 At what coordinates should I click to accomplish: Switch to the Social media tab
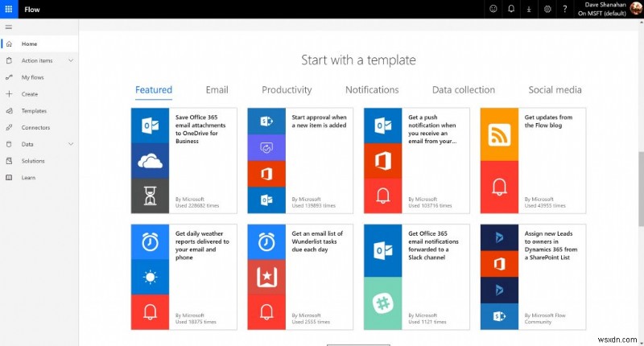[x=555, y=90]
